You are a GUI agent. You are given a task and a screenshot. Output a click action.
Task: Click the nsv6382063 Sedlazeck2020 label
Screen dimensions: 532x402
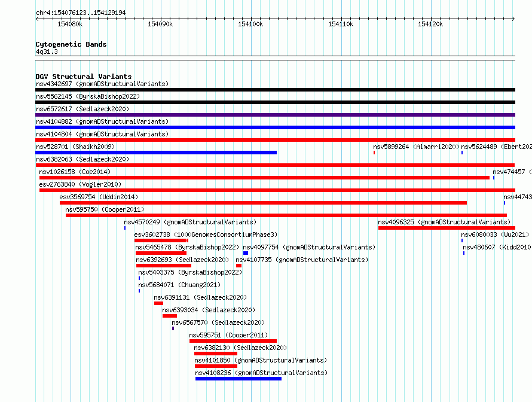coord(82,159)
